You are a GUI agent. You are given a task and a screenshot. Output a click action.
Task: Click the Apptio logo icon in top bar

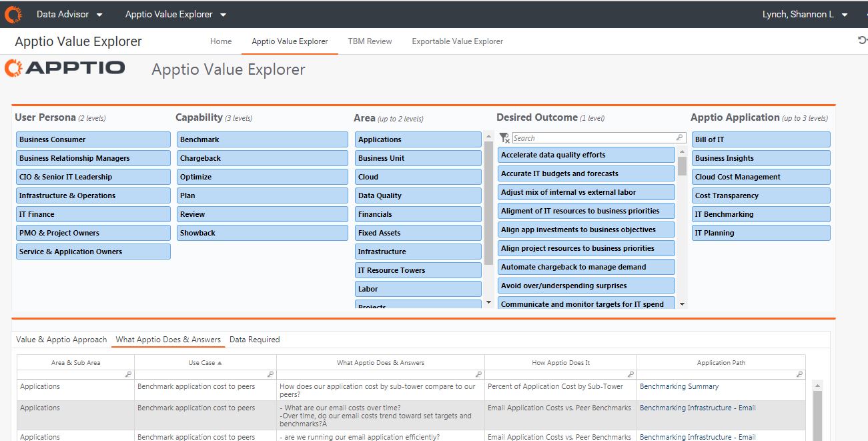13,14
